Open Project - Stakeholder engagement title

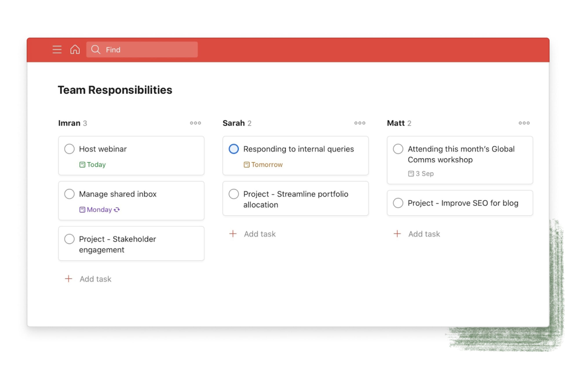(x=117, y=244)
